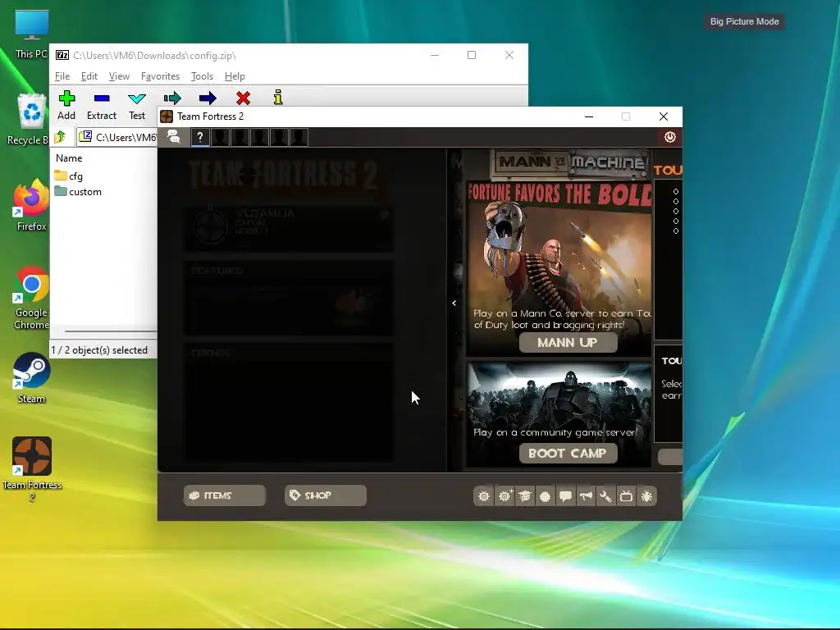The width and height of the screenshot is (840, 630).
Task: Click the MANN UP button
Action: pyautogui.click(x=568, y=342)
